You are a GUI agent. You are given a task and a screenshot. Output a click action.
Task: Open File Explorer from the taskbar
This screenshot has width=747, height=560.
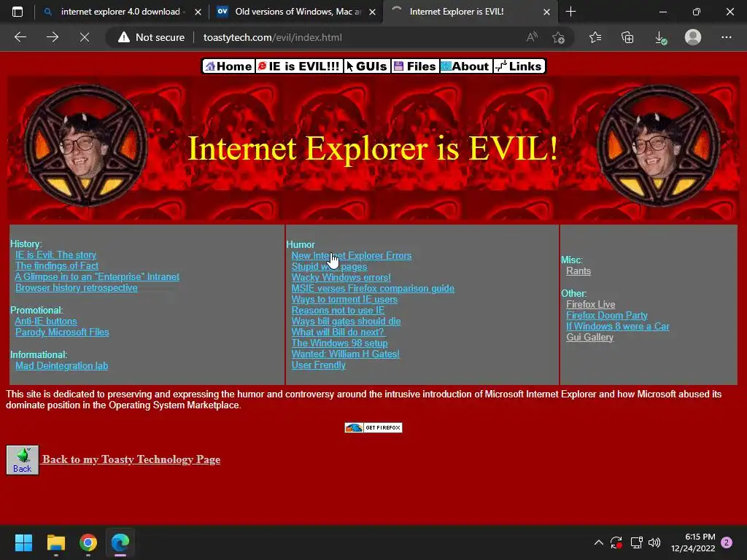pos(55,542)
